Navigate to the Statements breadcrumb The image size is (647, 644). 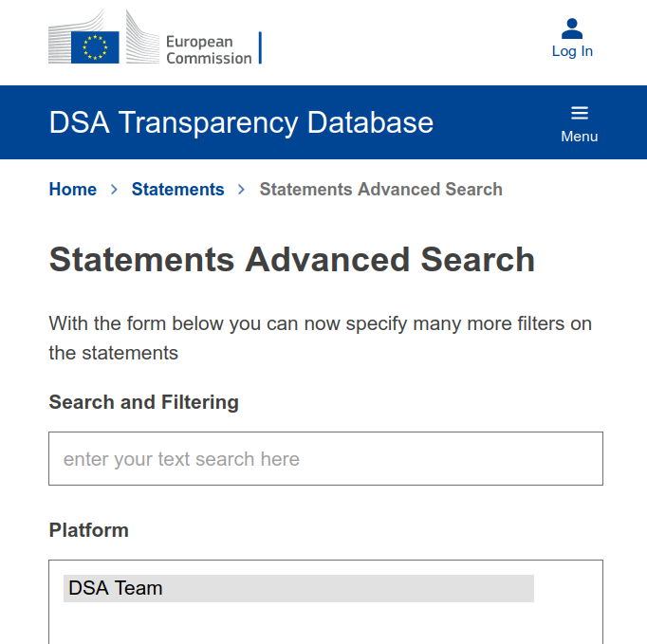[x=177, y=190]
